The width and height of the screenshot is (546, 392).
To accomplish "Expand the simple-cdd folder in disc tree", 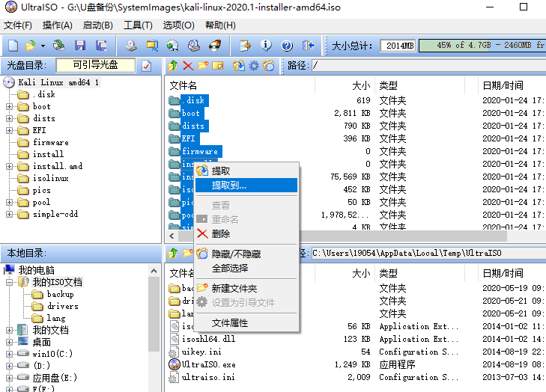I will (x=10, y=214).
